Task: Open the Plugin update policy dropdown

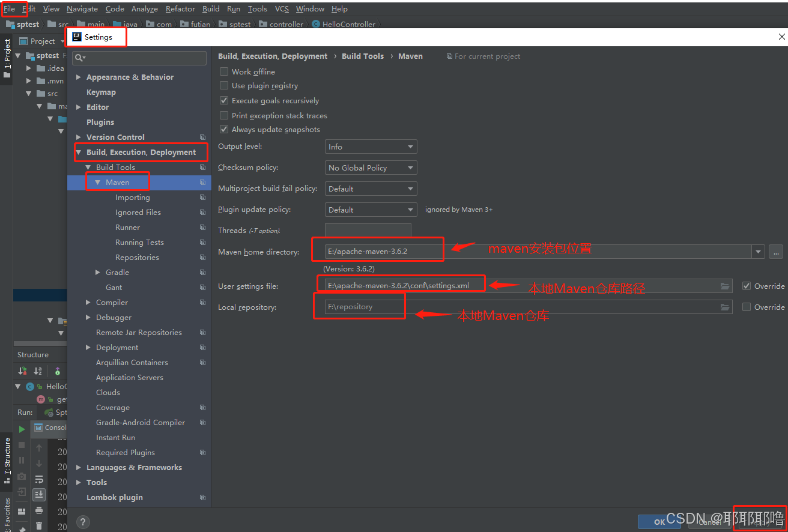Action: pos(371,210)
